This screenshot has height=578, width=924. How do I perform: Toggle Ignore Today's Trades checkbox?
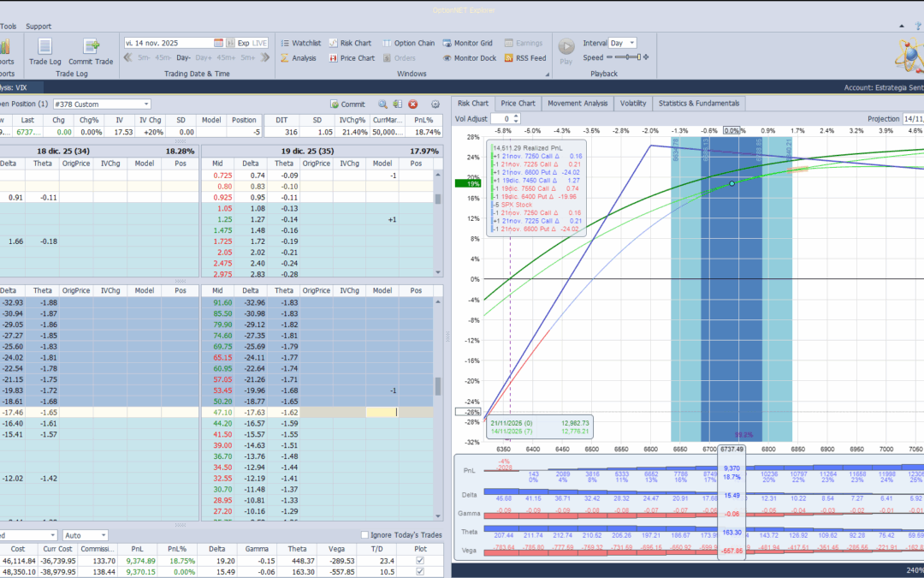tap(364, 535)
